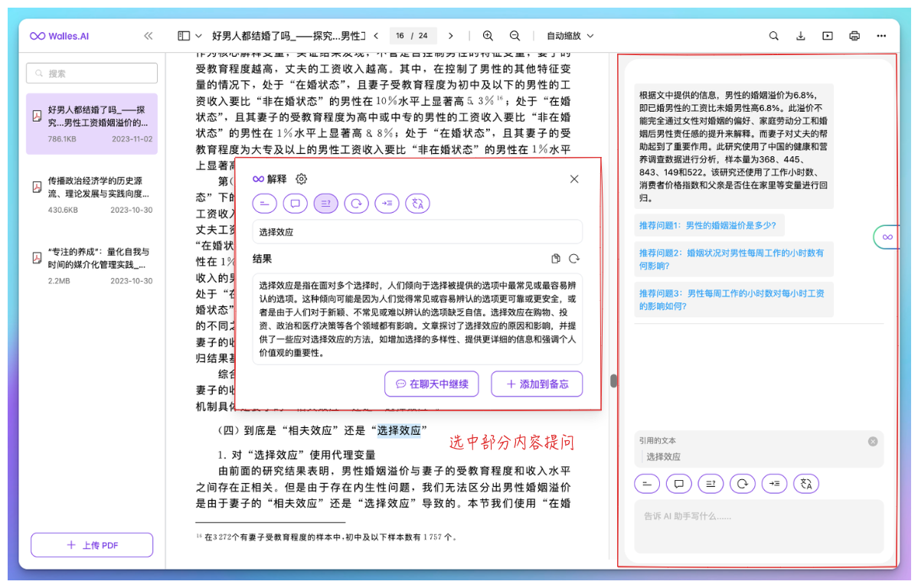Click the 告诉 AI 助手写什么 input box
The width and height of the screenshot is (918, 588).
point(760,526)
